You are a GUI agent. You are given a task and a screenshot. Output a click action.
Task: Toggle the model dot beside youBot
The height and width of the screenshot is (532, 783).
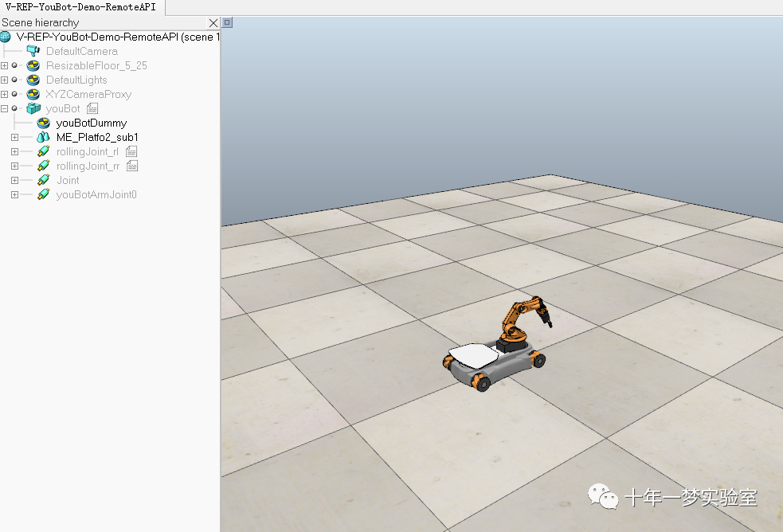click(x=14, y=108)
